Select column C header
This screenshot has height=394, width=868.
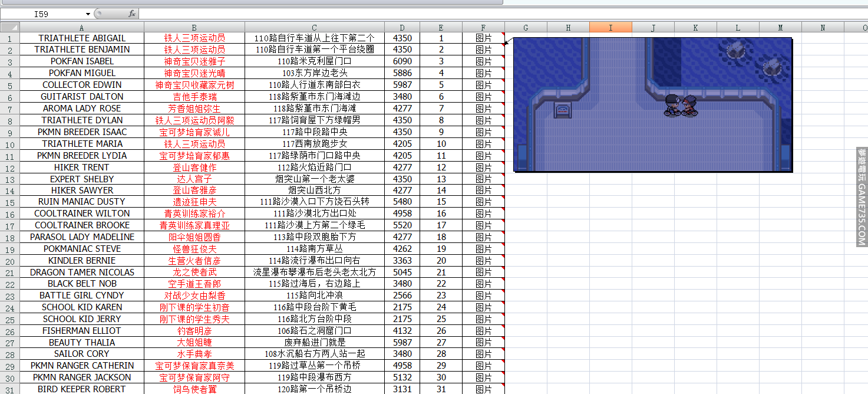pyautogui.click(x=315, y=27)
